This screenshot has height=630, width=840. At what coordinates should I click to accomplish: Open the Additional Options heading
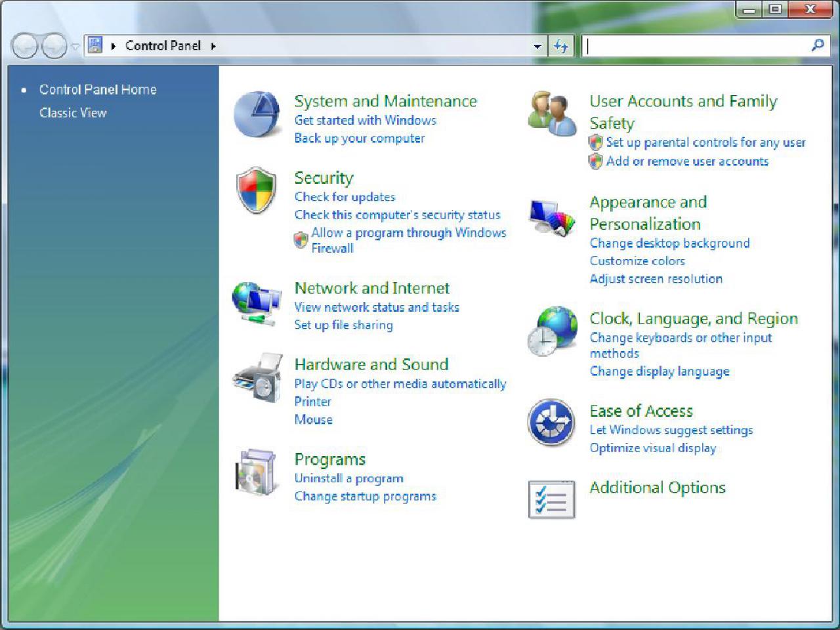[658, 488]
